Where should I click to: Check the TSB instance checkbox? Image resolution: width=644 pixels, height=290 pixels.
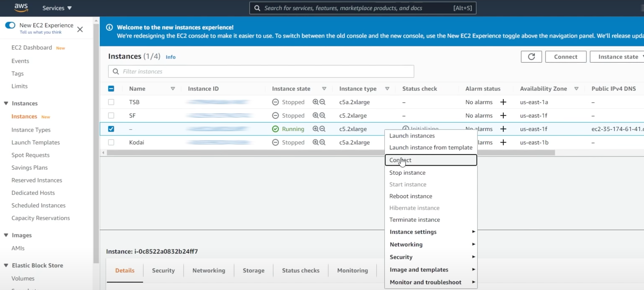(111, 102)
